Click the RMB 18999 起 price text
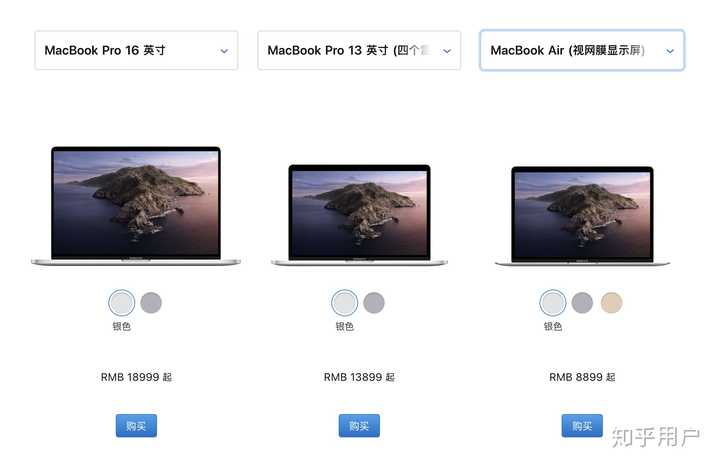This screenshot has width=720, height=462. pyautogui.click(x=136, y=377)
